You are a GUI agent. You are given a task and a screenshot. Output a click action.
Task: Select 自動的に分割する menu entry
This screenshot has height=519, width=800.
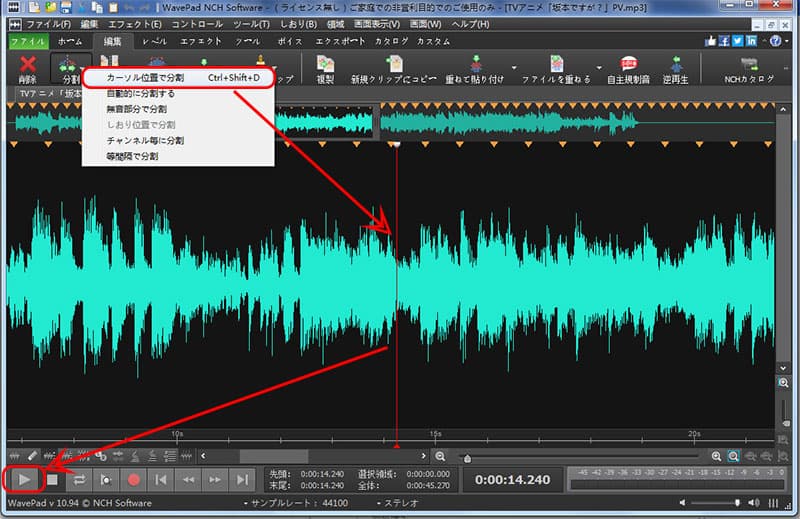click(178, 94)
